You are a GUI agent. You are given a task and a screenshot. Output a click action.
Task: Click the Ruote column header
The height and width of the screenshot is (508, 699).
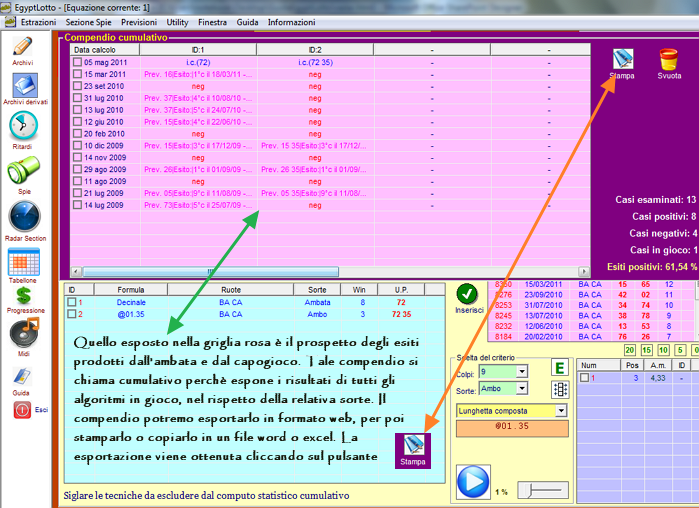point(230,290)
